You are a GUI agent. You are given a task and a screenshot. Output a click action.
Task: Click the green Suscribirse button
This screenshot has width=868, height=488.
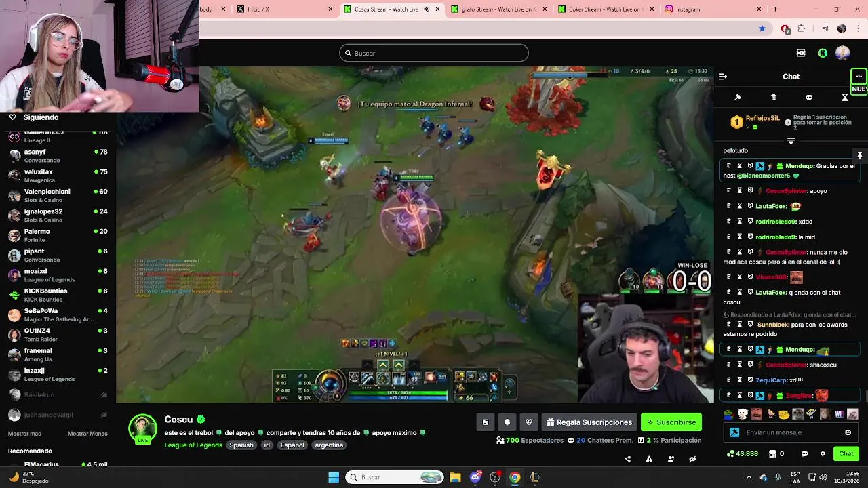(x=671, y=422)
